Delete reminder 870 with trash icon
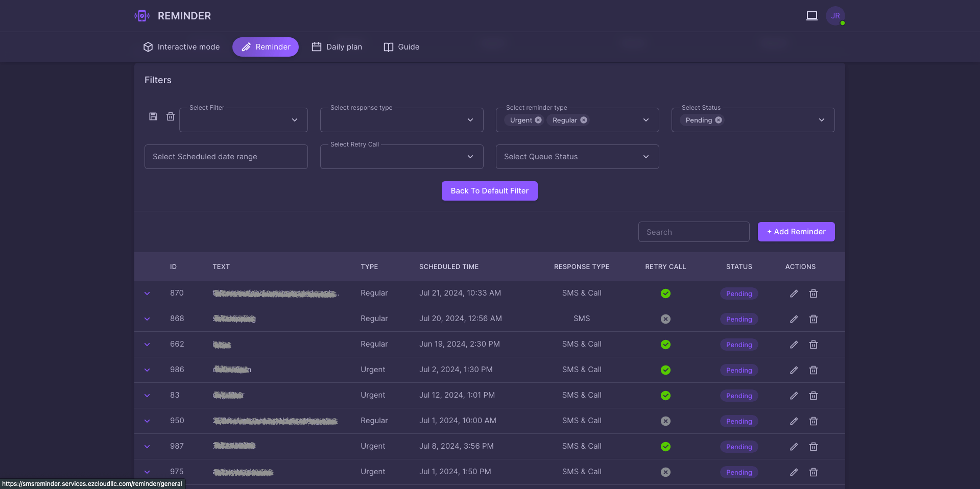This screenshot has width=980, height=489. (x=814, y=294)
